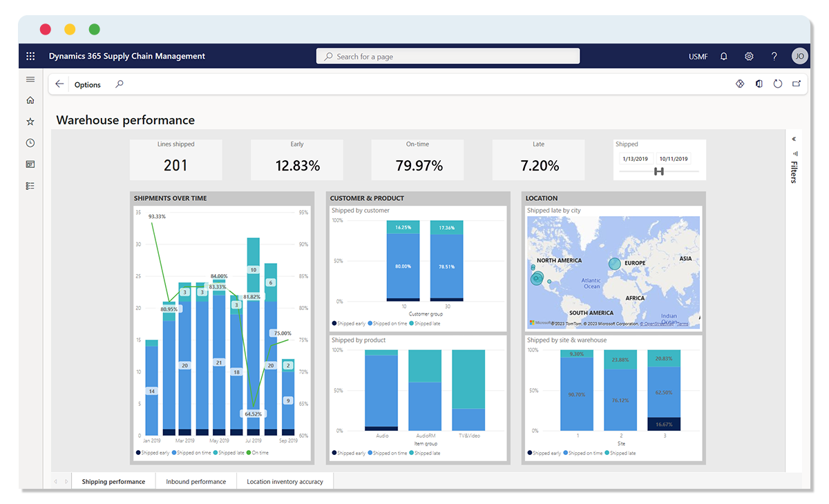Switch to the Location inventory accuracy tab
829x504 pixels.
tap(285, 481)
